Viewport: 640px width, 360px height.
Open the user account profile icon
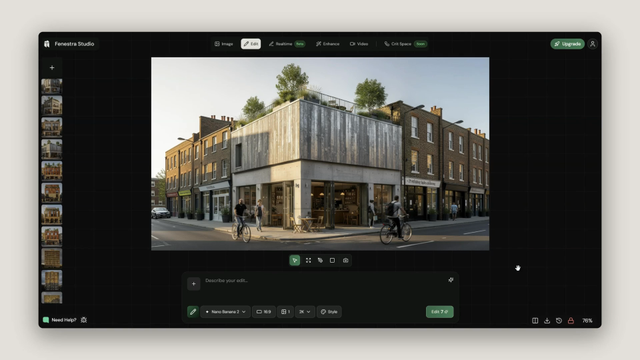pos(593,44)
